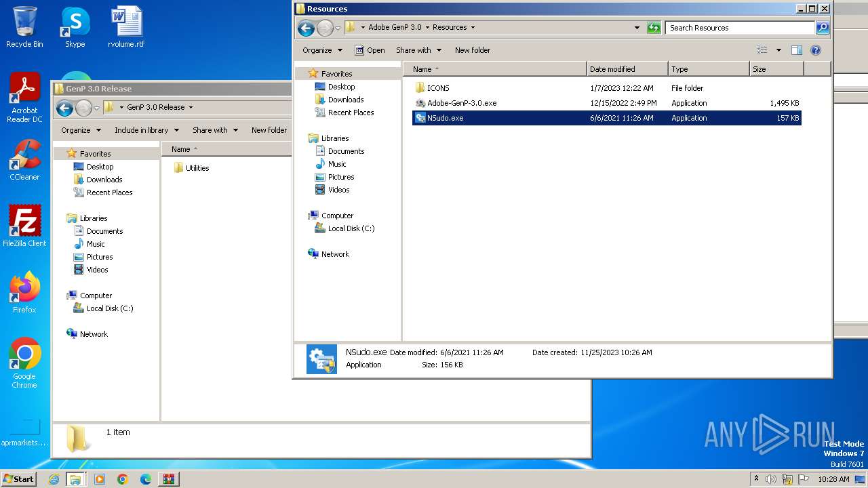Expand the Resources breadcrumb arrow
The width and height of the screenshot is (868, 488).
tap(473, 28)
